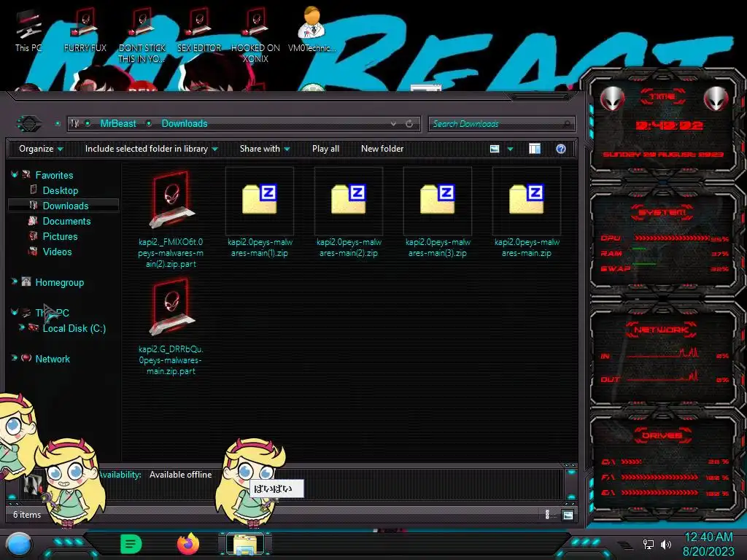Viewport: 747px width, 560px height.
Task: Open the Share with menu
Action: (264, 149)
